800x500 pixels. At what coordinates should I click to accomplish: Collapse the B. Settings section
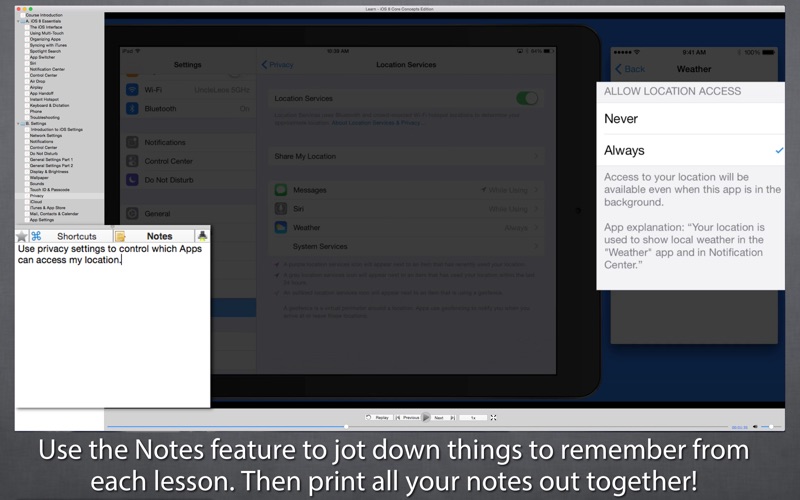pyautogui.click(x=19, y=123)
